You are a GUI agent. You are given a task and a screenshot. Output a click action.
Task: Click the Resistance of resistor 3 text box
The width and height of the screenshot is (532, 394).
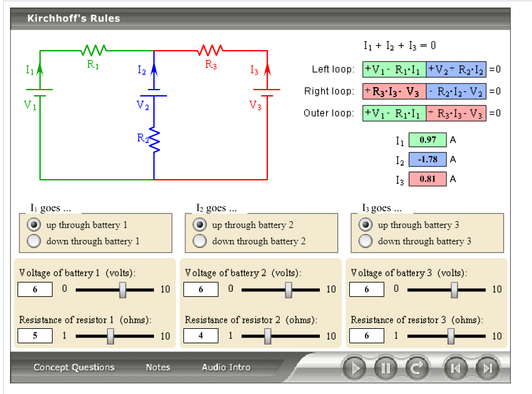point(366,336)
